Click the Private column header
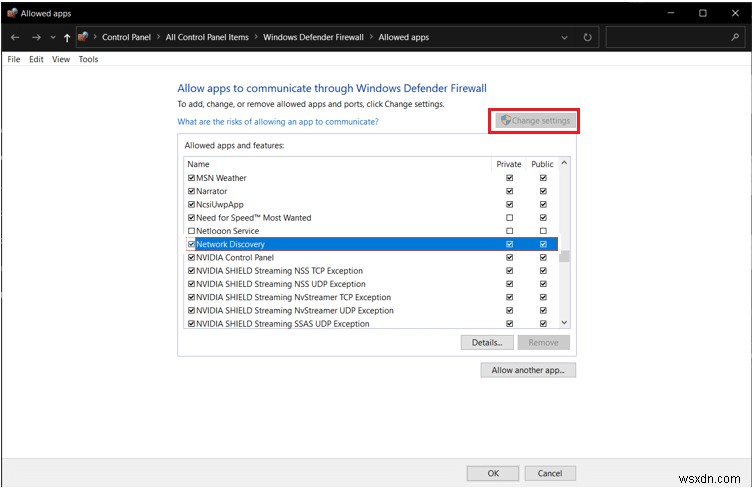Screen dimensions: 752x489 click(509, 164)
